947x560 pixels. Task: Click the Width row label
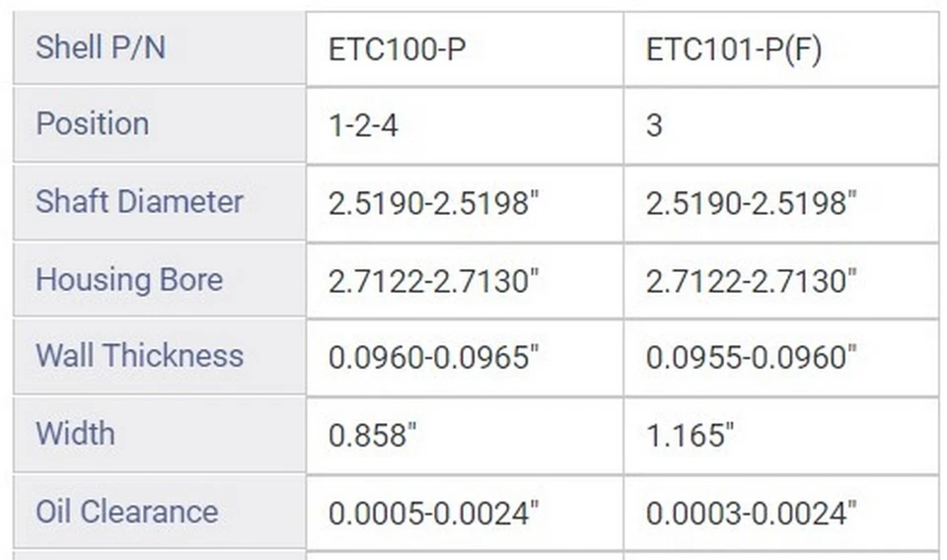click(75, 434)
